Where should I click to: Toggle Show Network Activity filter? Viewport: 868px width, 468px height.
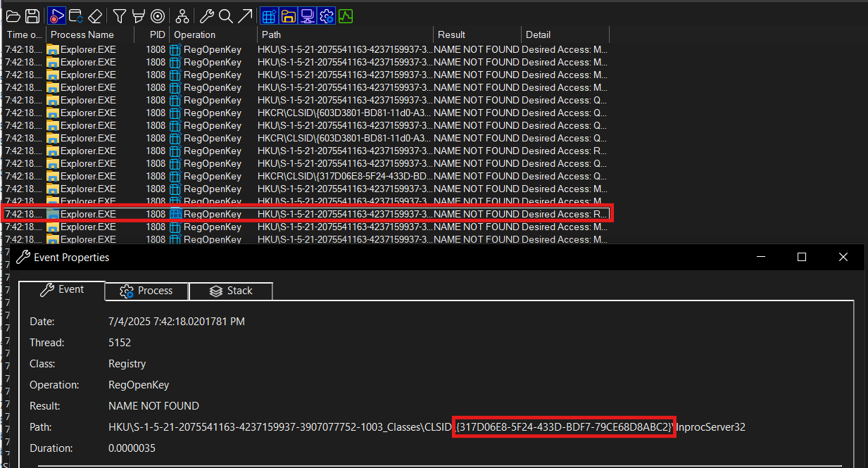click(307, 15)
